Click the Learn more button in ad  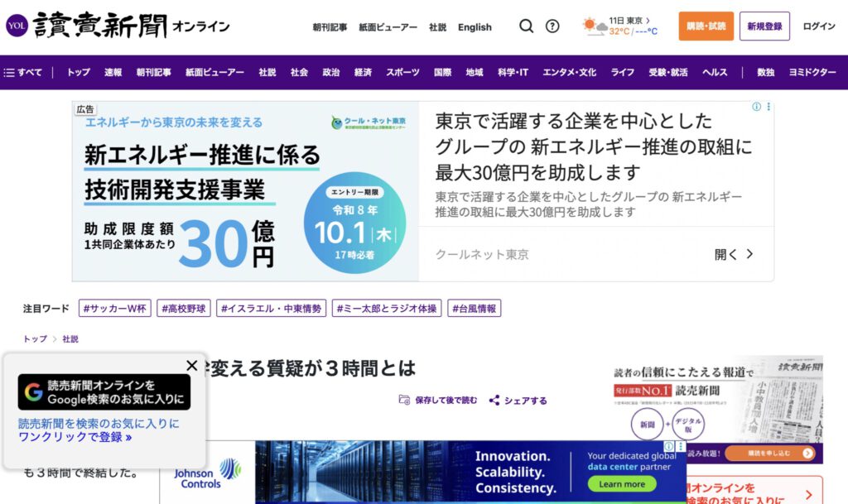pyautogui.click(x=622, y=484)
